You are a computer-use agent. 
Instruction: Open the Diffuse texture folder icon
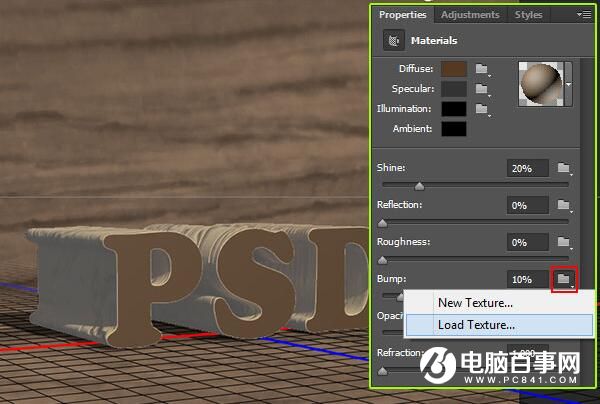click(x=482, y=69)
